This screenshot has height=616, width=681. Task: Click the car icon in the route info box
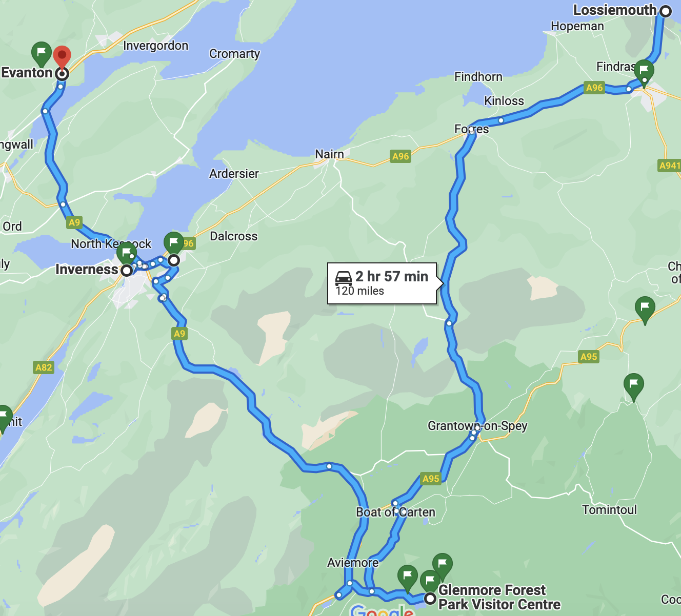pyautogui.click(x=344, y=278)
